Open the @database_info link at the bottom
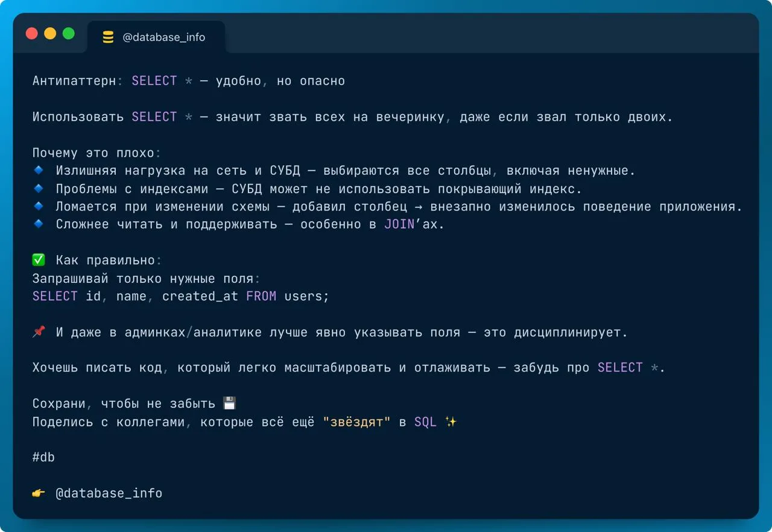The width and height of the screenshot is (772, 532). coord(109,493)
